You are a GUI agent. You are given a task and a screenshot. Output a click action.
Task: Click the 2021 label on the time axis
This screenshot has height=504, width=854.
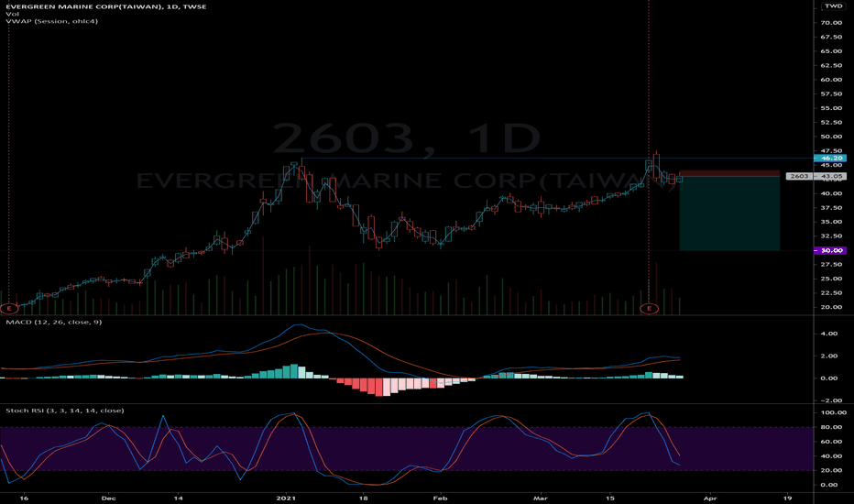coord(285,498)
